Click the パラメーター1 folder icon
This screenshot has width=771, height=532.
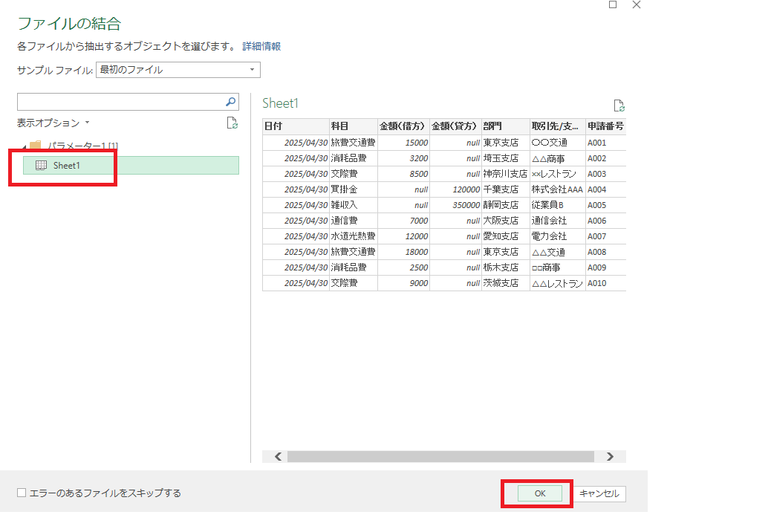point(35,146)
